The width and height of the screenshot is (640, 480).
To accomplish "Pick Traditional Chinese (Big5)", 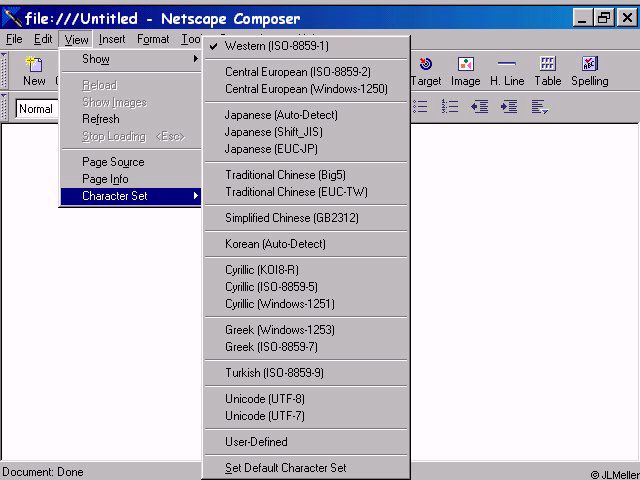I will [x=306, y=175].
